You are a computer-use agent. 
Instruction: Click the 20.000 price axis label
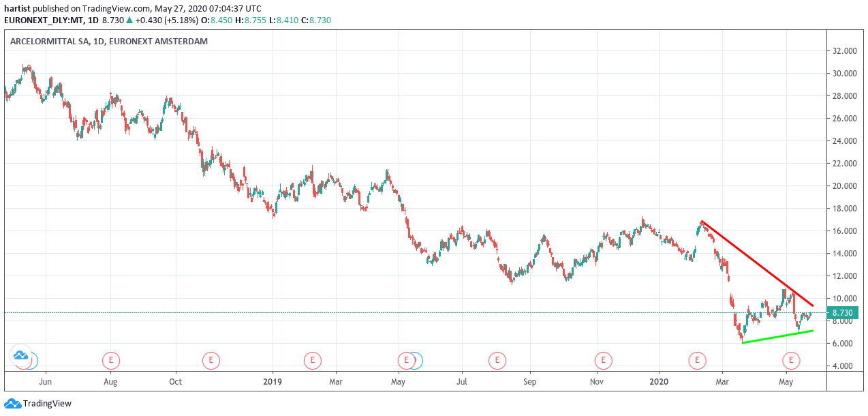(x=843, y=186)
